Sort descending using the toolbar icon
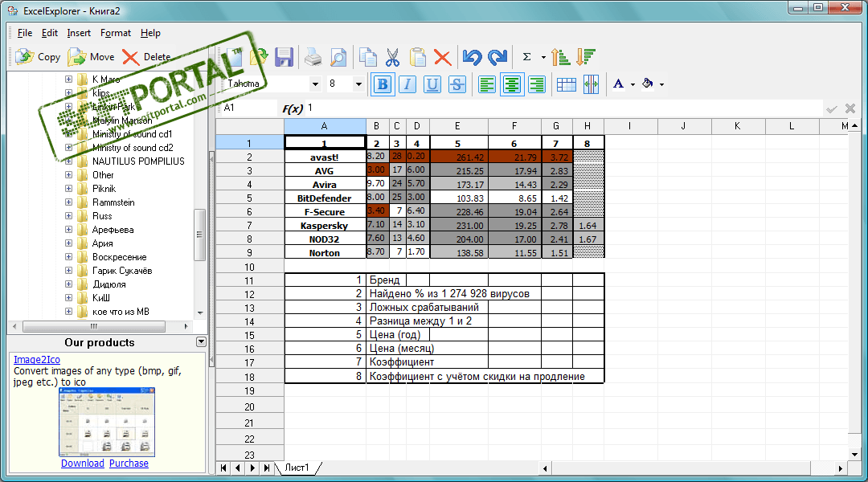The image size is (868, 482). pyautogui.click(x=586, y=56)
